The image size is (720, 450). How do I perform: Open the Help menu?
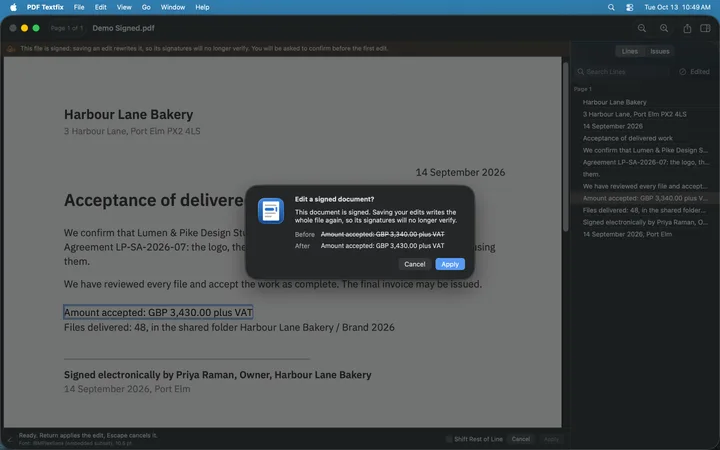pos(202,7)
